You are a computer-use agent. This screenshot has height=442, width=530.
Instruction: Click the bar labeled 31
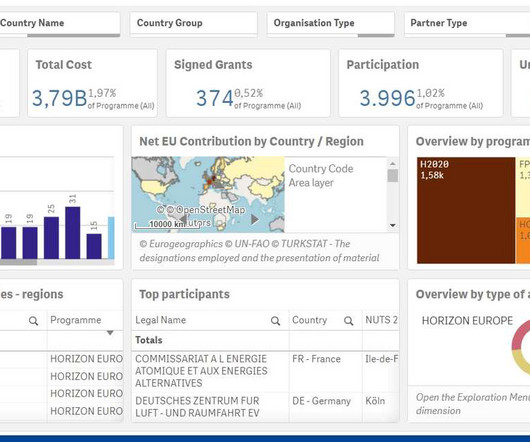coord(73,233)
